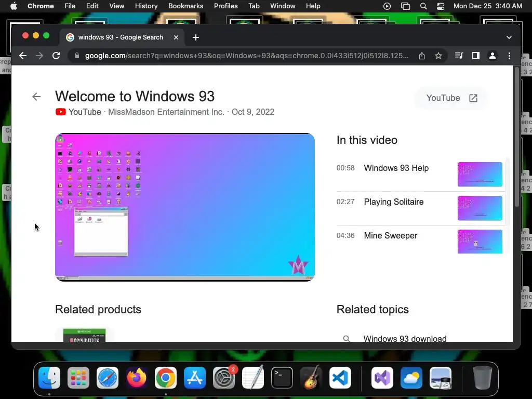
Task: Open System Preferences from the Dock
Action: point(224,378)
